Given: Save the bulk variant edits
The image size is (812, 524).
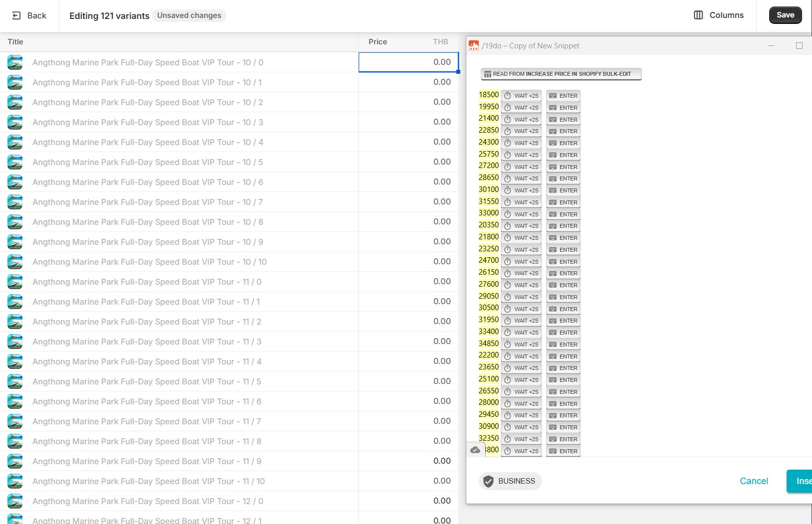Looking at the screenshot, I should point(785,15).
